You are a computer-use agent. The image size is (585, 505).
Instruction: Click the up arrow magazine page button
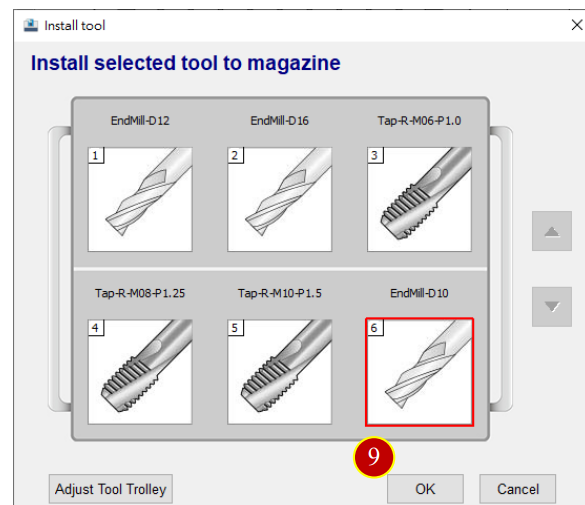[x=552, y=231]
